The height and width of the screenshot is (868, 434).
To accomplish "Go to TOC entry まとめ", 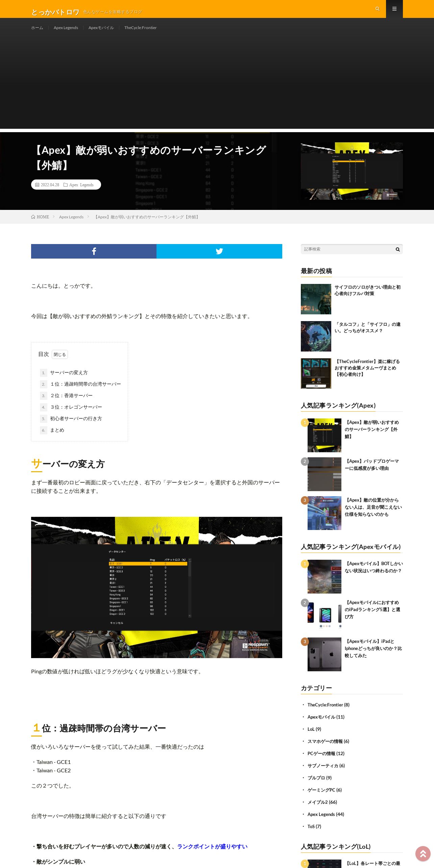I will click(x=57, y=430).
